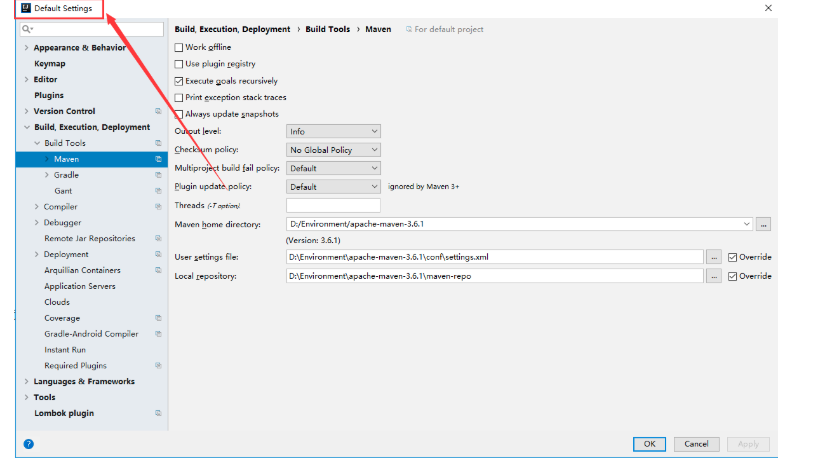Expand the Compiler node
This screenshot has width=821, height=468.
37,206
